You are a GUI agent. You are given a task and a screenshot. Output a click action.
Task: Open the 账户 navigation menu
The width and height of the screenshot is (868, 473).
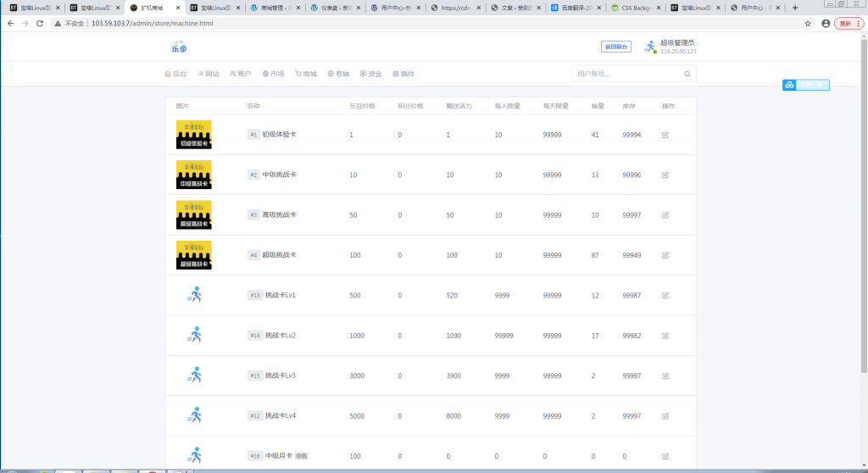(240, 75)
